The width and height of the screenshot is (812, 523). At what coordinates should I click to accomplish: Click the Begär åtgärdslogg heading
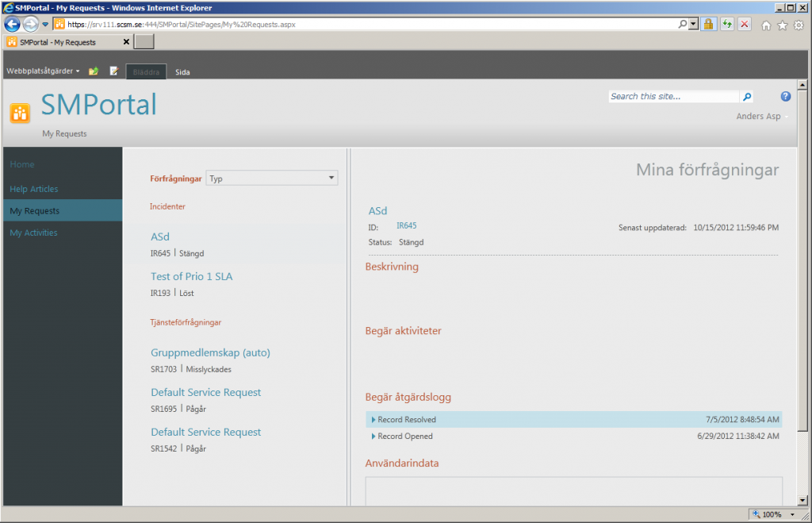tap(408, 397)
